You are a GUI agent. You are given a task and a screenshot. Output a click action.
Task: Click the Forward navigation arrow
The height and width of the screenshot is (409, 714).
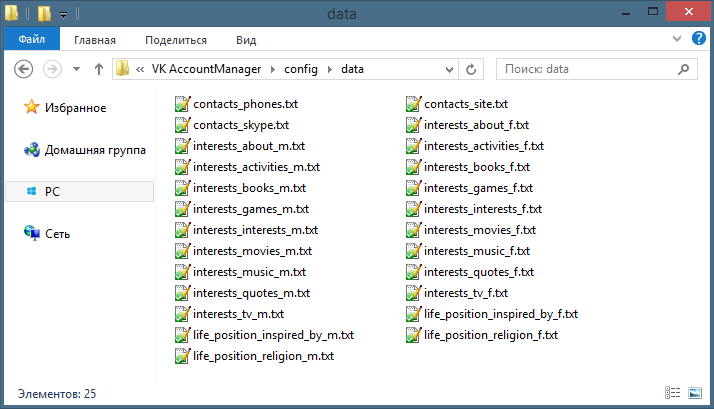point(52,69)
